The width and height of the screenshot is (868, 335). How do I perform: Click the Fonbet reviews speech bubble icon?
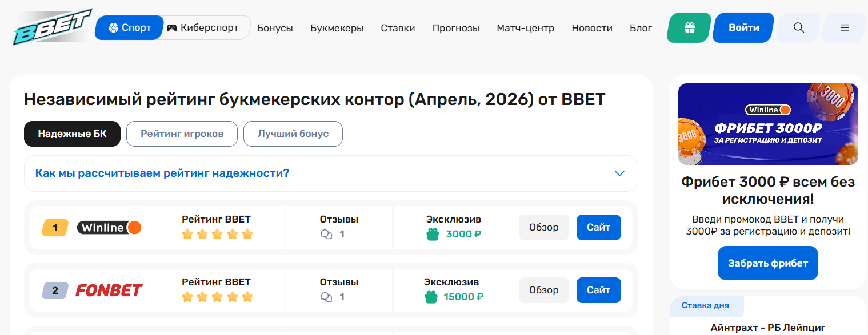327,297
